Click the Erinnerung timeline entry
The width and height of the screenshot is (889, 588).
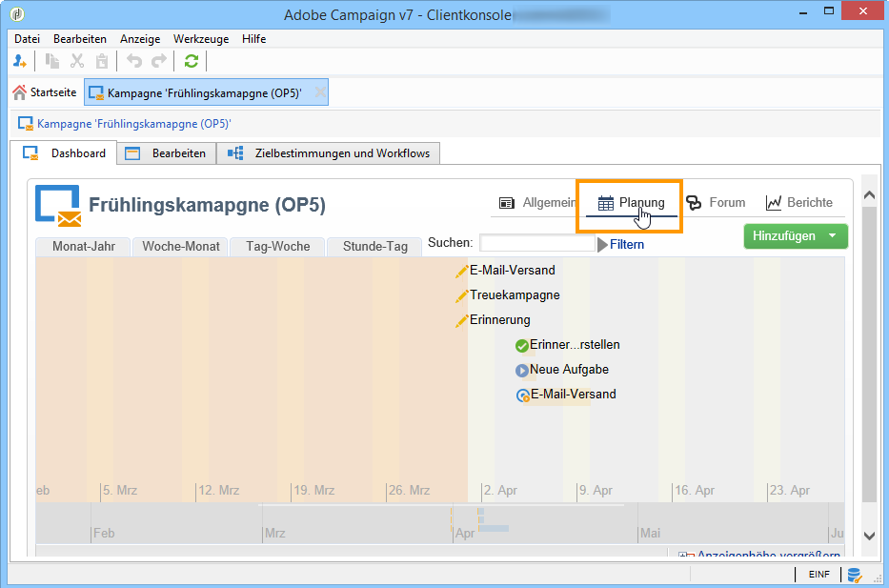499,320
